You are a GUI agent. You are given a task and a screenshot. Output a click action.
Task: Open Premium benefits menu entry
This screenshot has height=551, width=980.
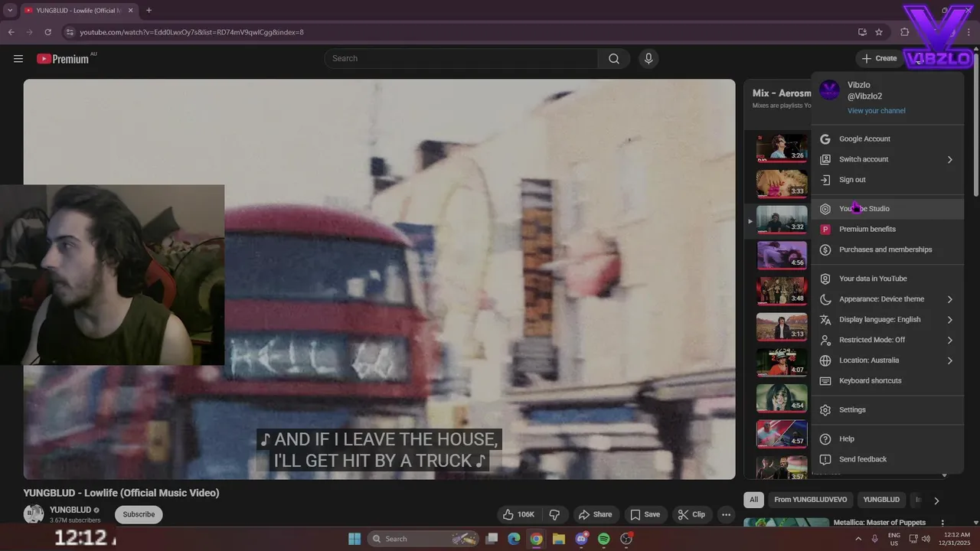pos(887,229)
